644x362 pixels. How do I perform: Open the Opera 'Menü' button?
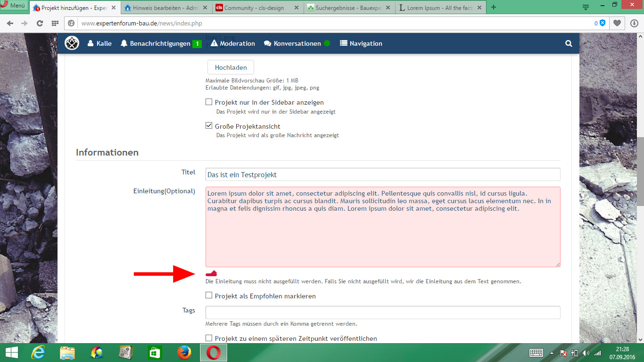[x=14, y=6]
